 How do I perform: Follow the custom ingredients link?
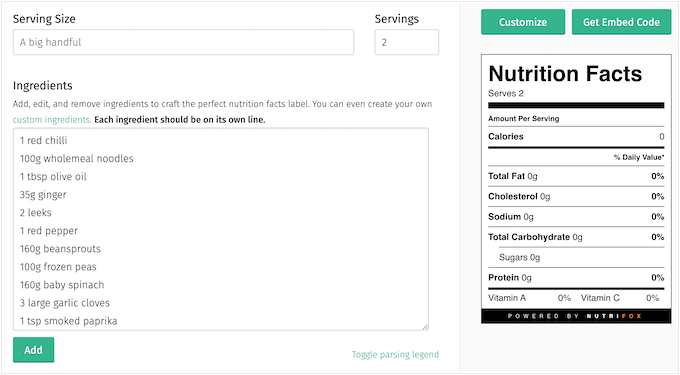click(52, 120)
